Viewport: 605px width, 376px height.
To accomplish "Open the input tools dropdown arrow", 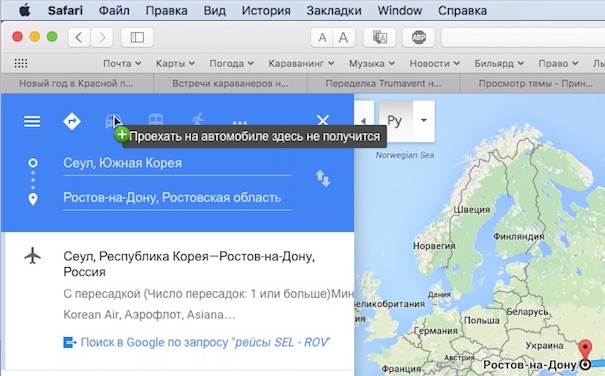I will pyautogui.click(x=424, y=120).
